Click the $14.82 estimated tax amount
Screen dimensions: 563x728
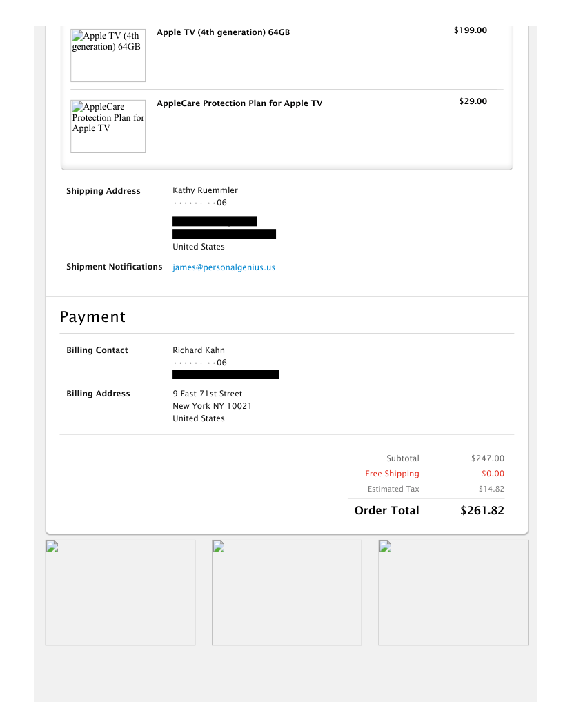tap(491, 489)
